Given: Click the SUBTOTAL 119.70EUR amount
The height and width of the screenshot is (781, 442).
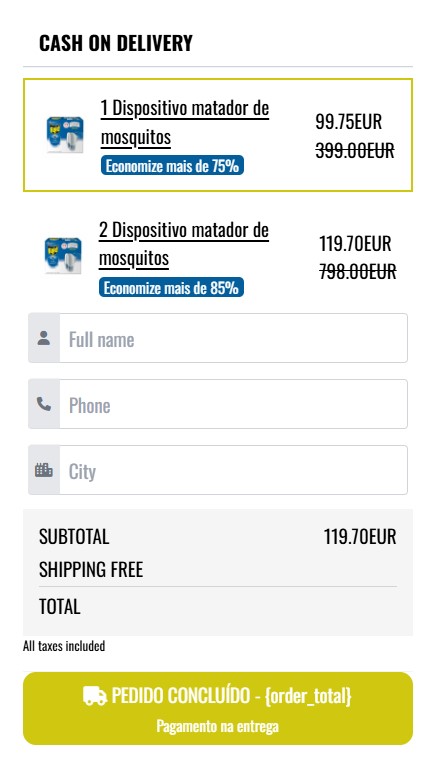Looking at the screenshot, I should click(360, 536).
